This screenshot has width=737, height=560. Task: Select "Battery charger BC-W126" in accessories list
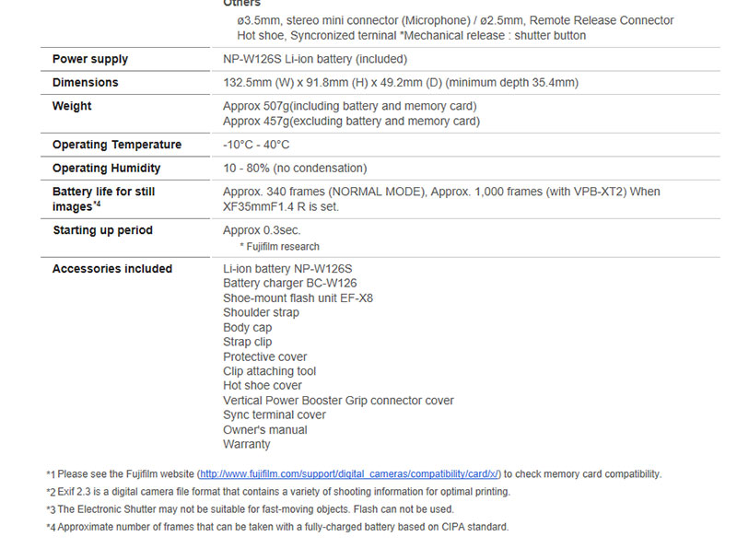[289, 284]
